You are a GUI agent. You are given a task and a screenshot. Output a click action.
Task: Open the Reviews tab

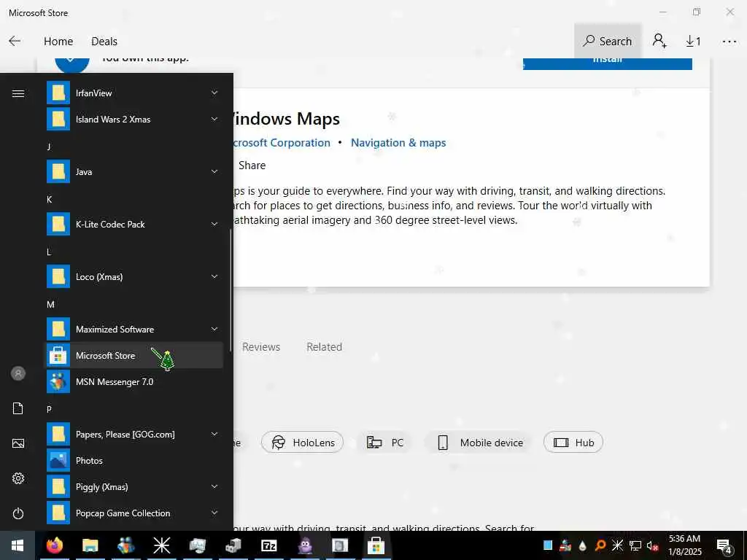261,346
